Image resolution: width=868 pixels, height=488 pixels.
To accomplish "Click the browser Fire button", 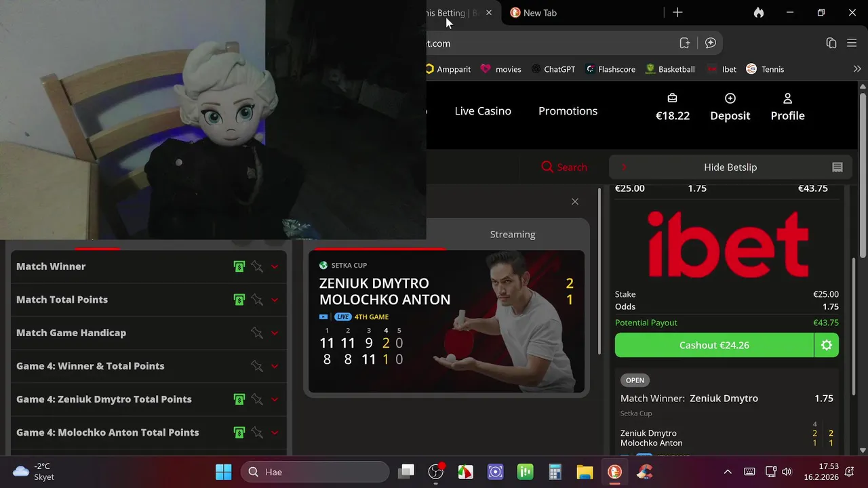I will click(759, 13).
